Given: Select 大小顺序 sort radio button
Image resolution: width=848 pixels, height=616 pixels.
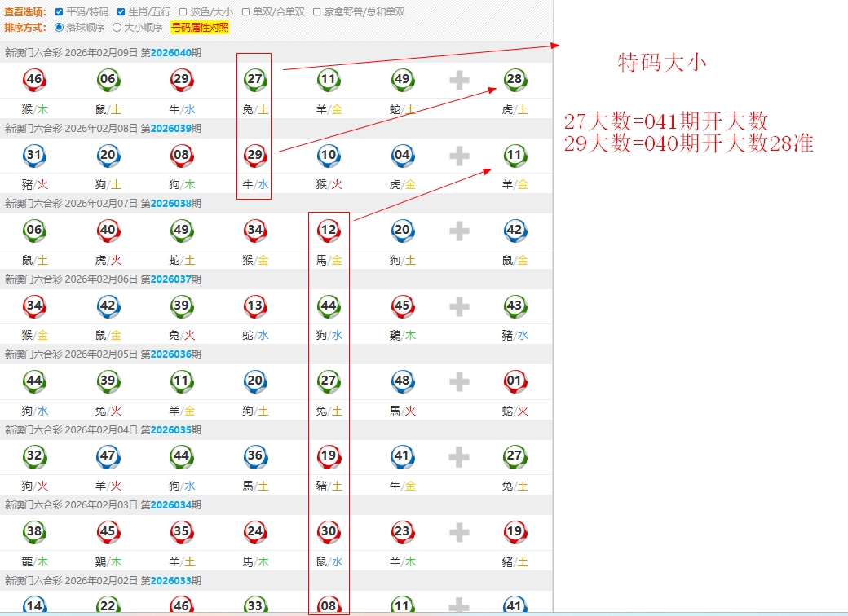Looking at the screenshot, I should (117, 27).
